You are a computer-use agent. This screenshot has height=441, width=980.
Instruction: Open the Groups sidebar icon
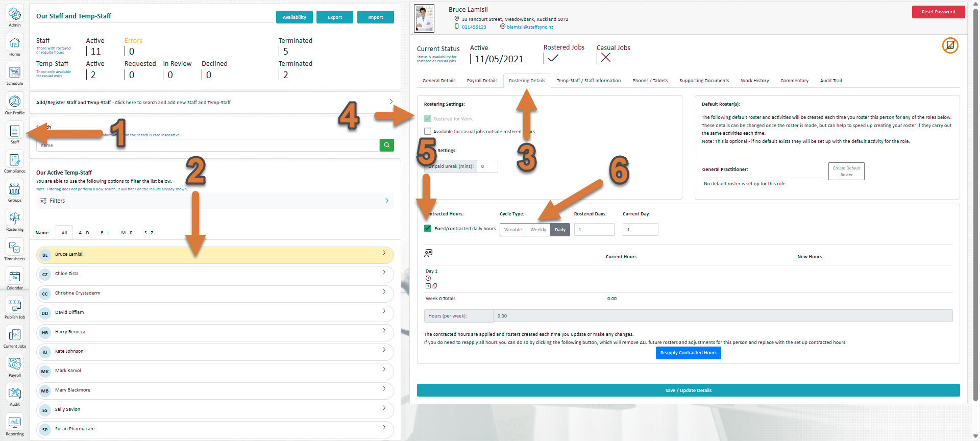tap(15, 189)
